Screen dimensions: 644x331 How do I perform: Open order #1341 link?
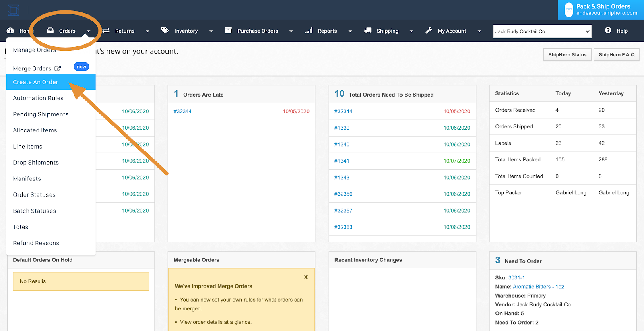coord(342,161)
